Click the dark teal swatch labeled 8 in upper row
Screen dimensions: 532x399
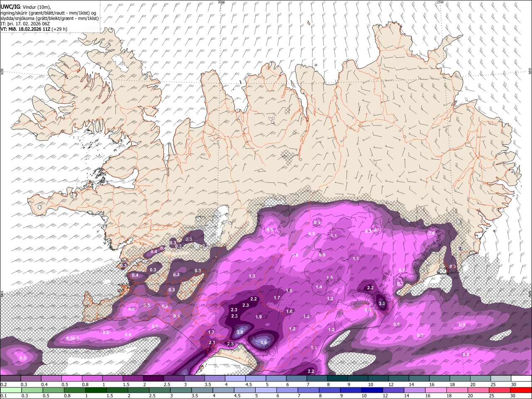[x=337, y=378]
